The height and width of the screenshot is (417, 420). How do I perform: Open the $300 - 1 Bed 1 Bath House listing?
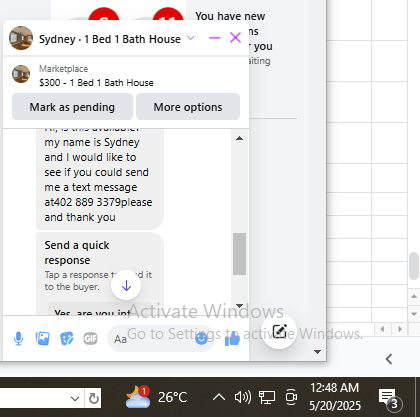96,83
